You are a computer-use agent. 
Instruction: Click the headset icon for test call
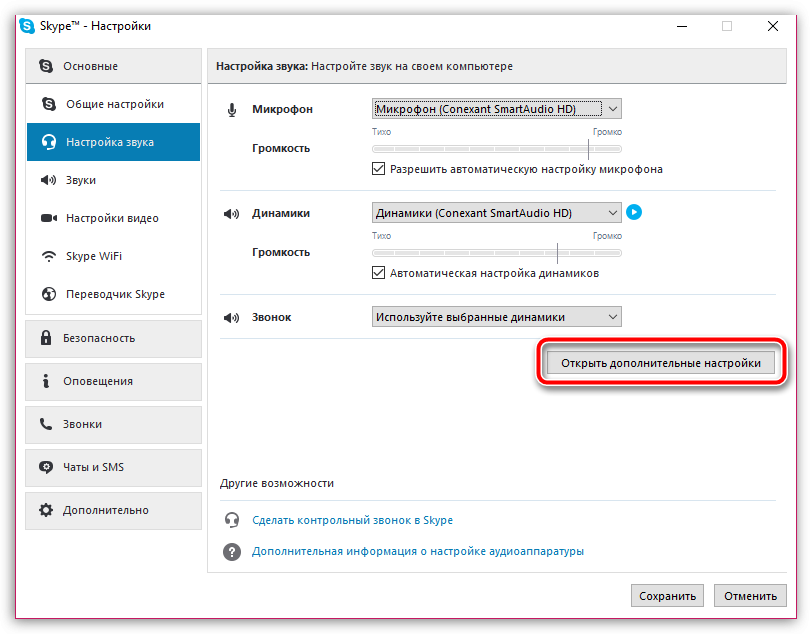pos(232,520)
